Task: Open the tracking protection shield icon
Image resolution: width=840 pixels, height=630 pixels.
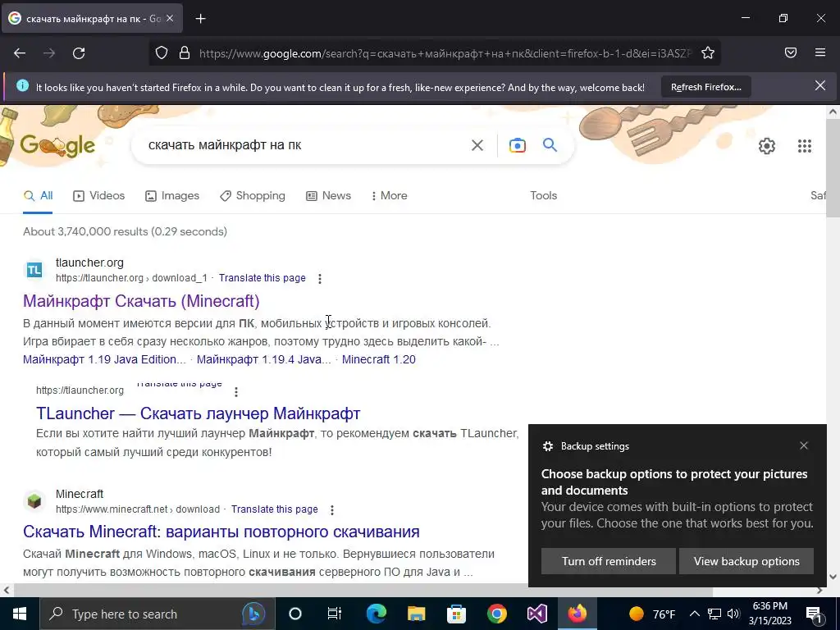Action: [x=162, y=53]
